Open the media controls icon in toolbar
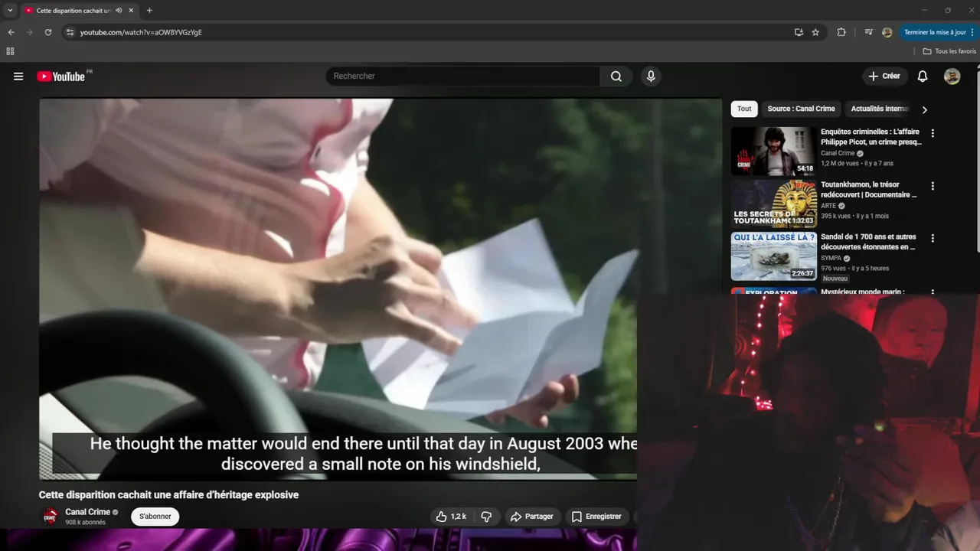The width and height of the screenshot is (980, 551). (x=868, y=32)
